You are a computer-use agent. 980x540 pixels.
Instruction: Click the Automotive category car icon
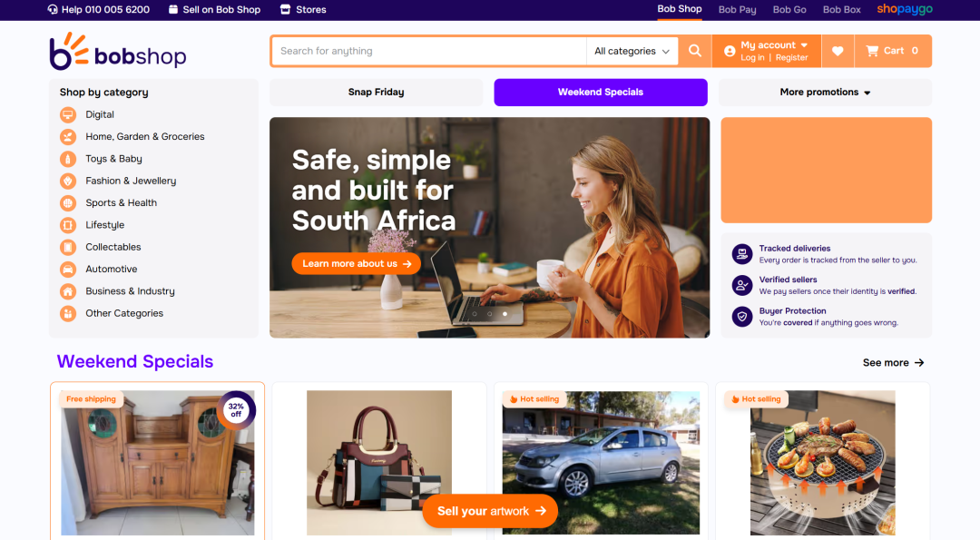coord(68,270)
